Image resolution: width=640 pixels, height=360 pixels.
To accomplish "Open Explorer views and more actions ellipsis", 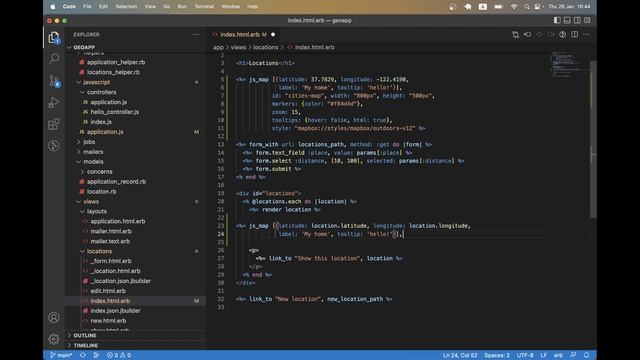I will (x=196, y=35).
